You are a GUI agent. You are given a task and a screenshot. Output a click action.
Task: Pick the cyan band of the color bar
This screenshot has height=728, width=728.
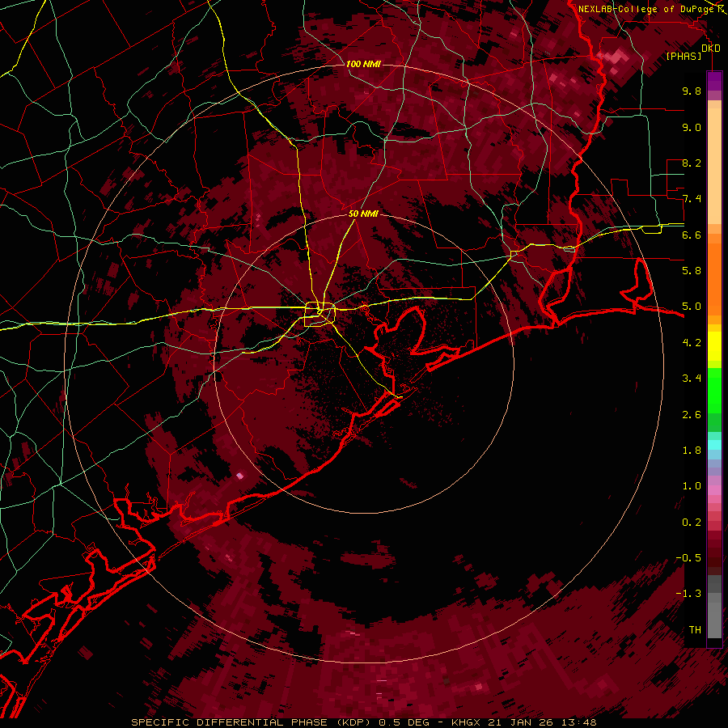click(x=714, y=444)
